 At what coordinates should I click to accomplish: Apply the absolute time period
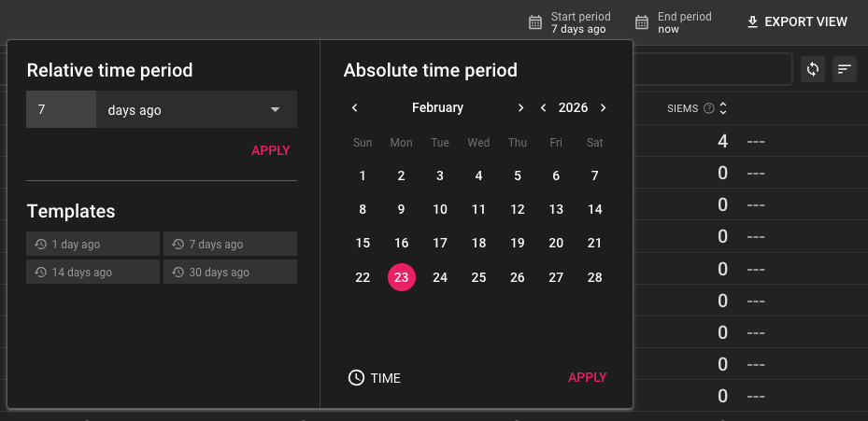[x=587, y=377]
